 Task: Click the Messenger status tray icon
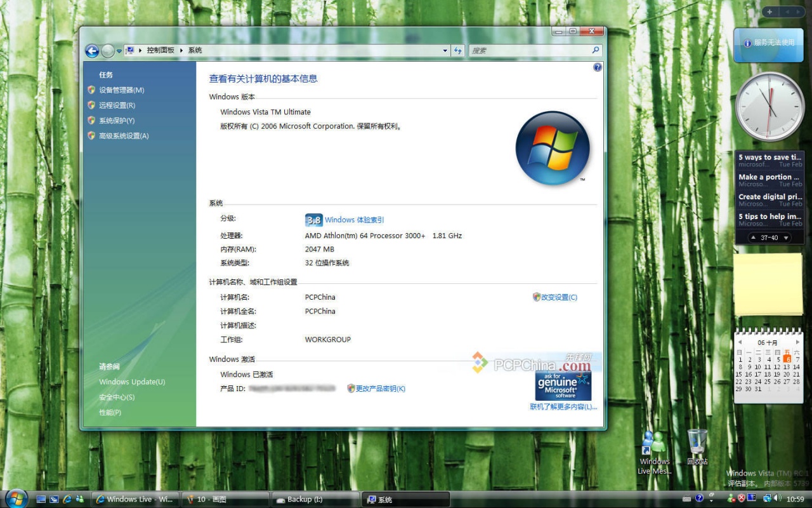[x=731, y=498]
